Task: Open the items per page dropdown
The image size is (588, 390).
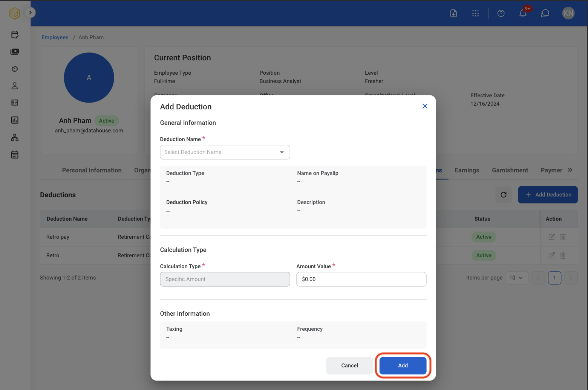Action: 516,278
